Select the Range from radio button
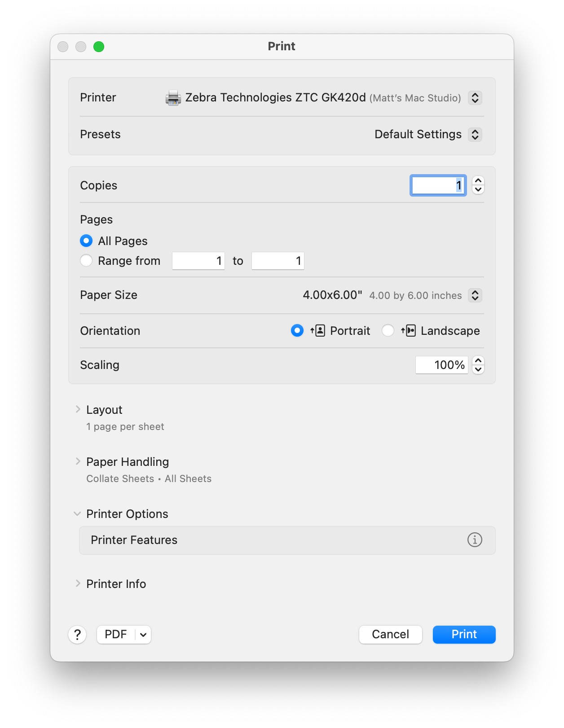Image resolution: width=564 pixels, height=728 pixels. 86,261
